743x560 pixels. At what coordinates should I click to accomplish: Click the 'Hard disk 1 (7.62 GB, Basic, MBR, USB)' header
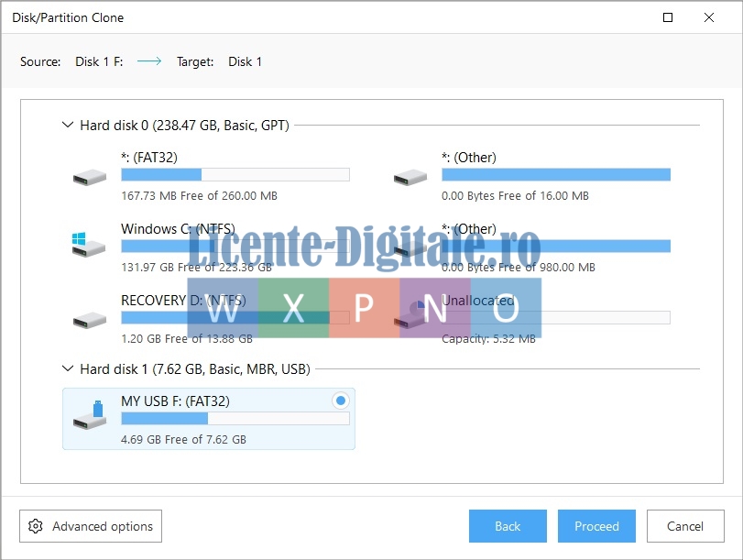pyautogui.click(x=195, y=369)
